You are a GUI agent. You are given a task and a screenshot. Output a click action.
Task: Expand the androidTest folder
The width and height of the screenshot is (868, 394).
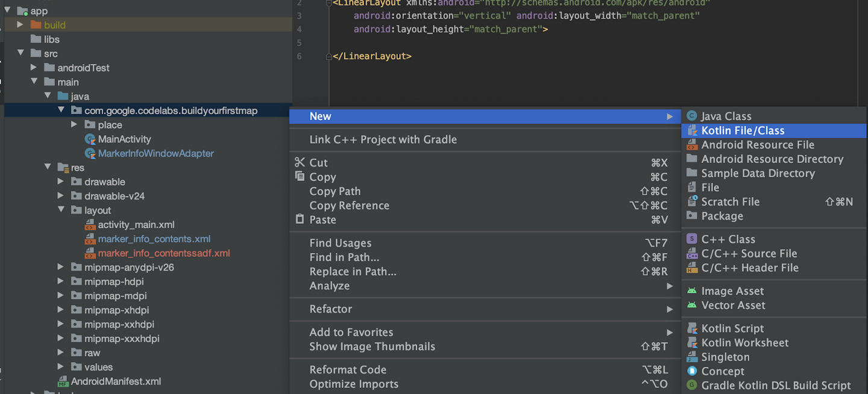click(x=34, y=68)
